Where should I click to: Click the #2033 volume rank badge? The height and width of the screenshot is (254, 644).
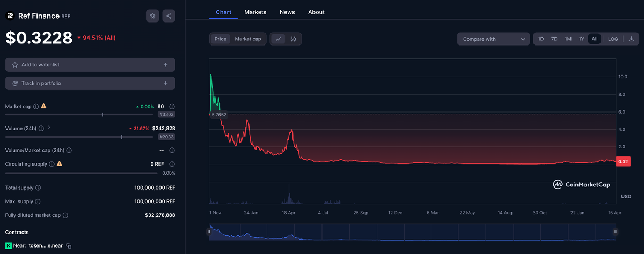coord(166,137)
